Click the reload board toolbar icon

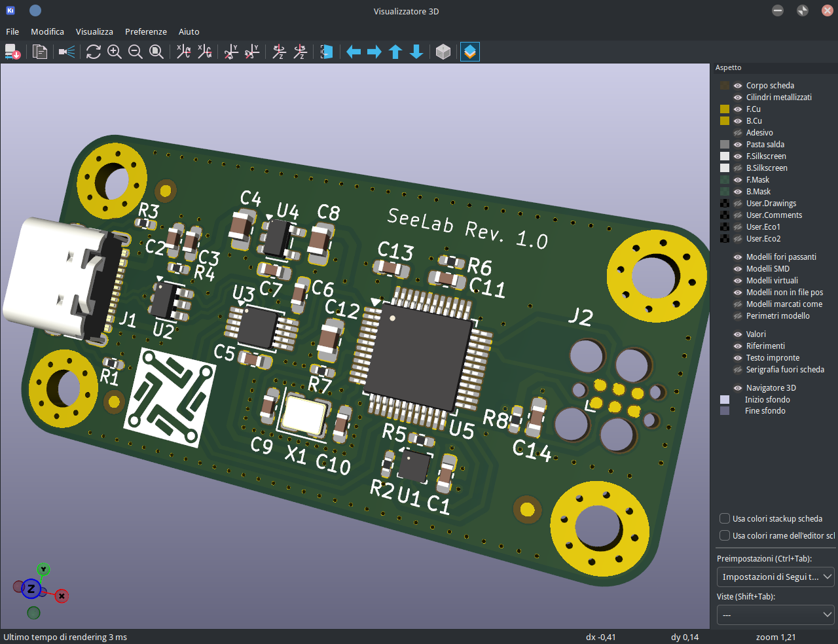pos(12,52)
